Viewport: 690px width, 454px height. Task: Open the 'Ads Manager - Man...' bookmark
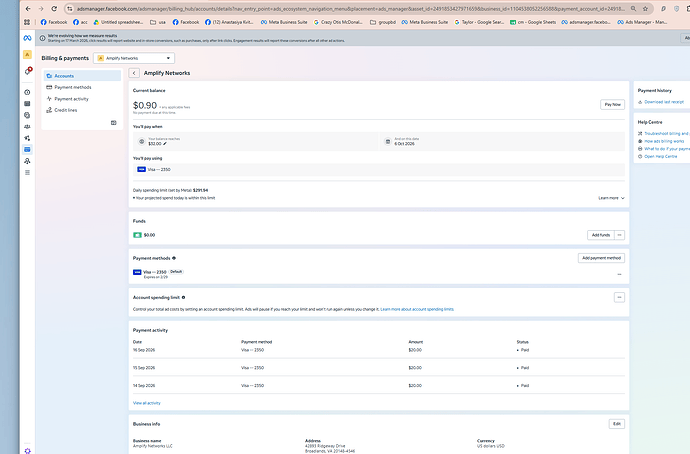click(642, 22)
